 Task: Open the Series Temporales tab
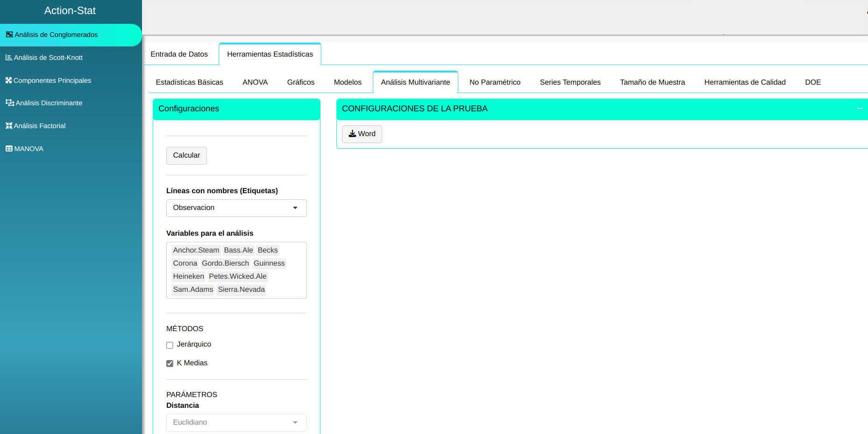click(570, 82)
